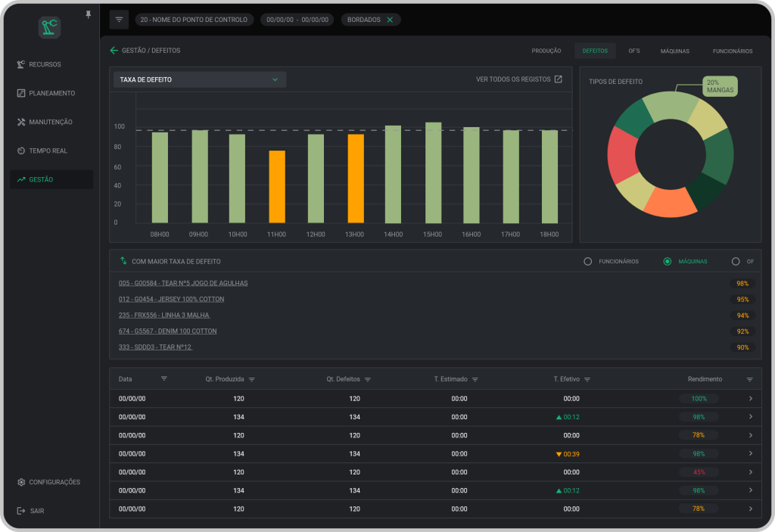Open the Qt. Produzida column filter
This screenshot has width=775, height=532.
(252, 379)
